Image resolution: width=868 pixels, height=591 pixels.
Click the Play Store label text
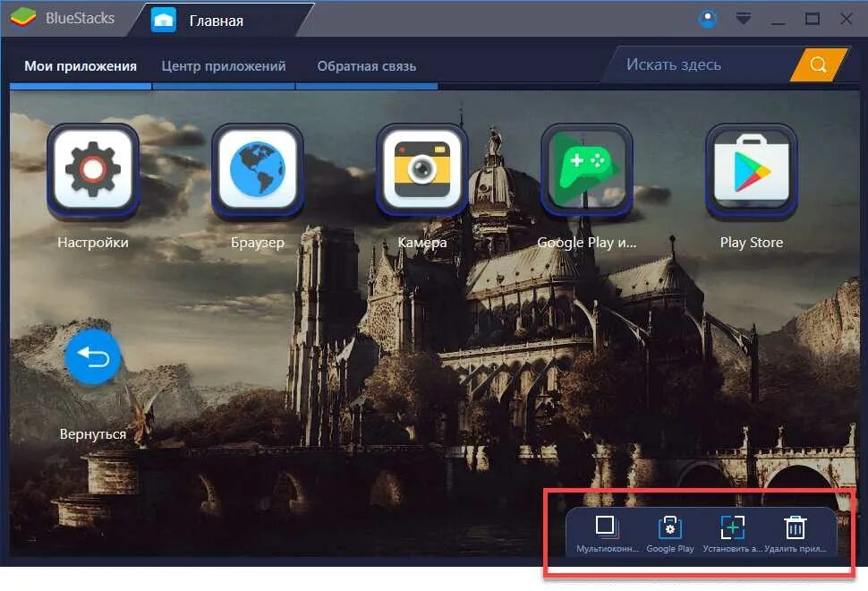(x=751, y=243)
